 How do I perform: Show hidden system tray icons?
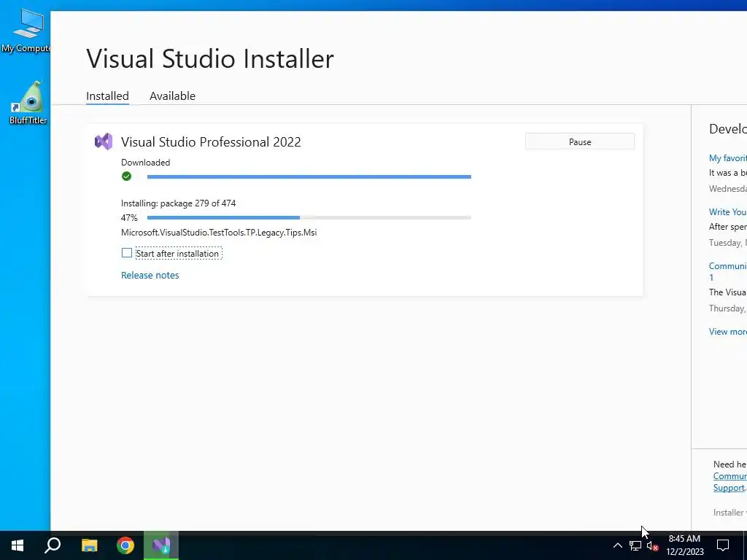tap(617, 545)
